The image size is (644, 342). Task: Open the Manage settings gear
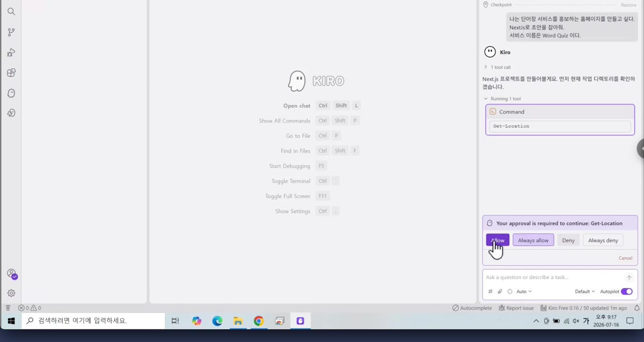tap(11, 293)
